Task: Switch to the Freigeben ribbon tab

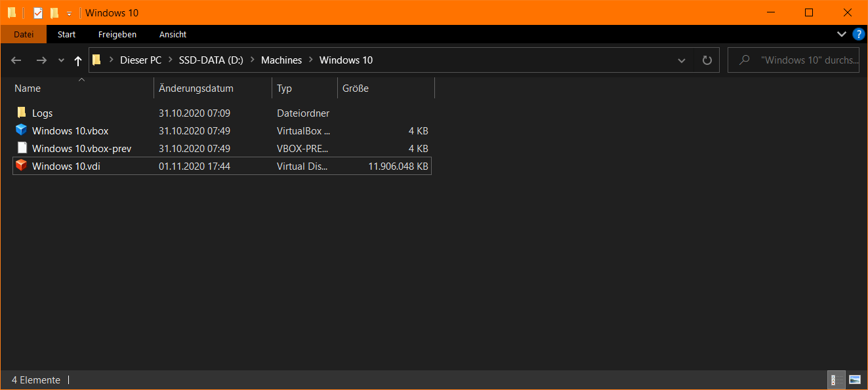Action: point(117,34)
